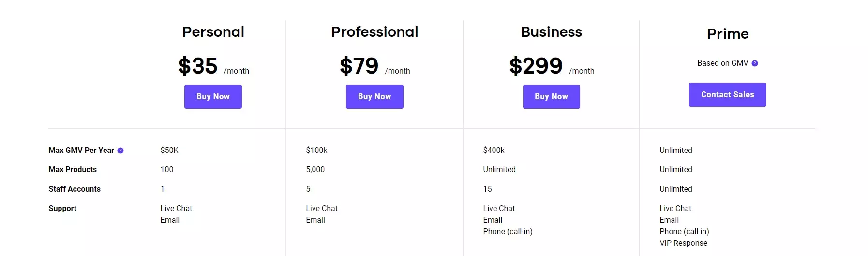Click the $299 monthly price

click(x=536, y=66)
